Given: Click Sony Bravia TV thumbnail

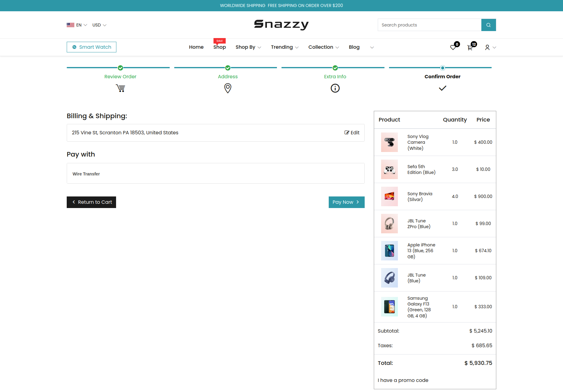Looking at the screenshot, I should 389,196.
